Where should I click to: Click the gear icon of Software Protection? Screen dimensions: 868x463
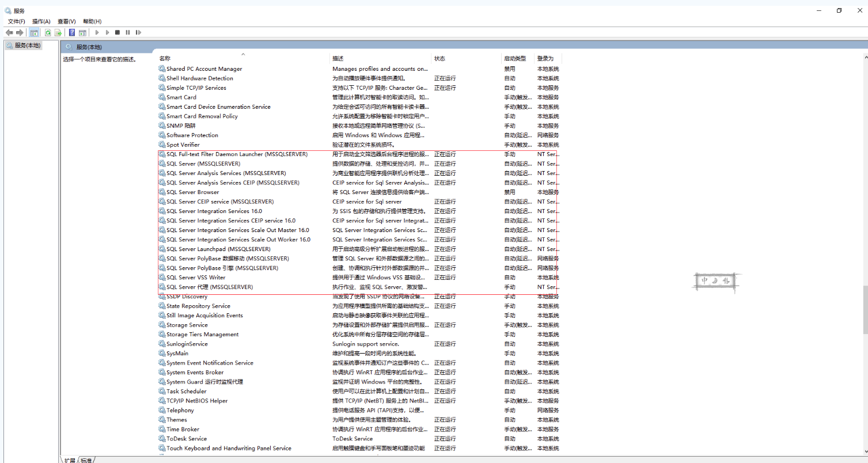click(x=162, y=135)
